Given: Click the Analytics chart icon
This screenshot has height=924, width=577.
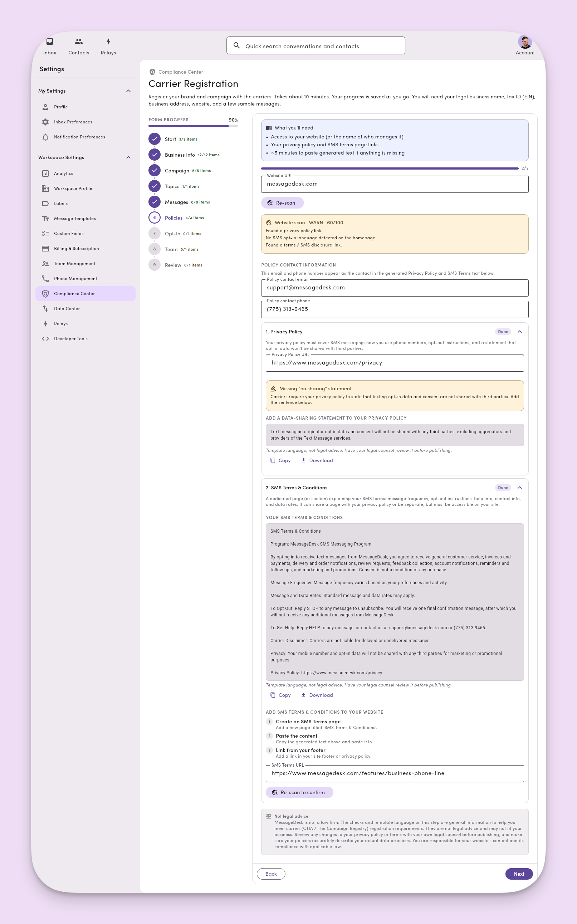Looking at the screenshot, I should click(x=45, y=173).
